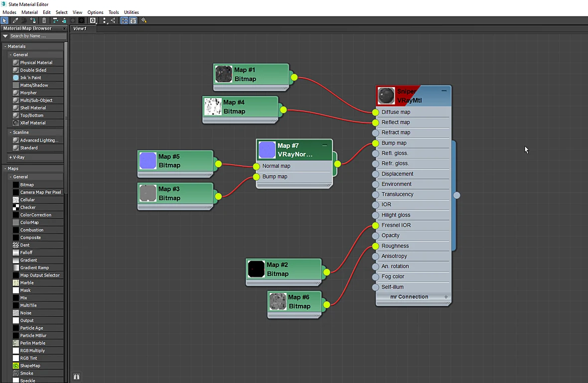Click the Search by Name field

pos(37,36)
